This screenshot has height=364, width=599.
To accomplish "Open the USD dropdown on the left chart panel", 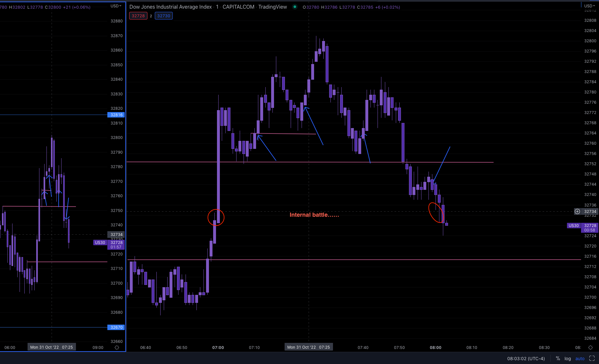I will pyautogui.click(x=115, y=5).
